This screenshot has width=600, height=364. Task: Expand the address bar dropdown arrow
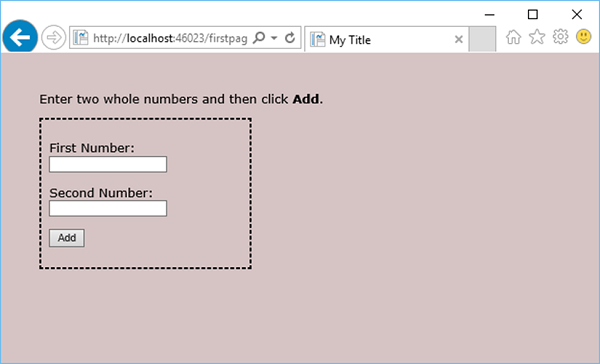tap(274, 38)
